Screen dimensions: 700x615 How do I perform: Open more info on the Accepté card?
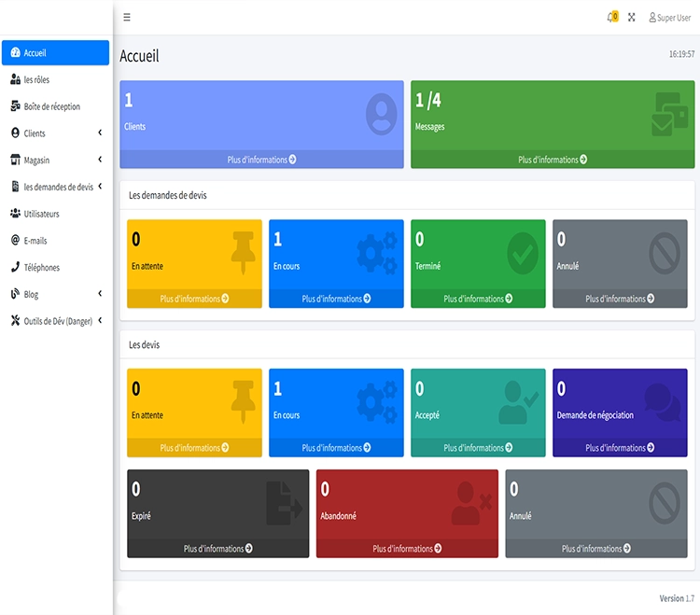(x=478, y=448)
